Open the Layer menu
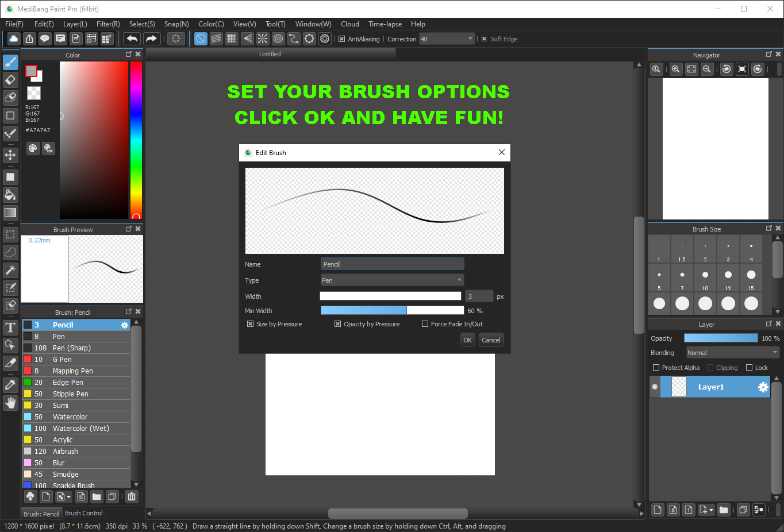Screen dimensions: 784x532 click(75, 24)
